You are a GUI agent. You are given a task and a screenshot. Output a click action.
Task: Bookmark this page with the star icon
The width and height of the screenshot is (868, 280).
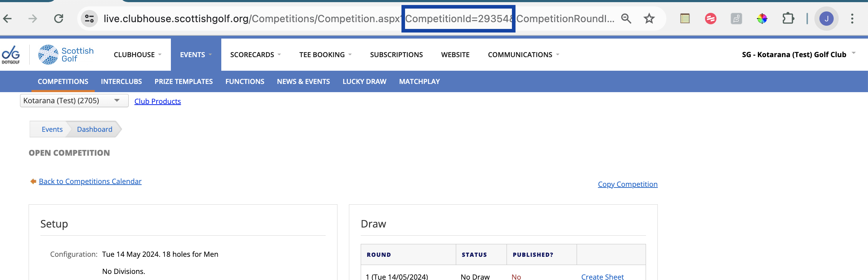[x=649, y=19]
